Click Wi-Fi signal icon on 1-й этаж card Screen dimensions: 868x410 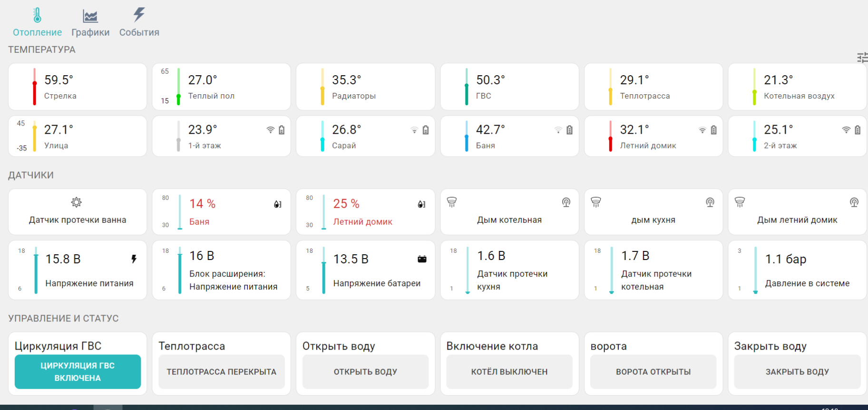[270, 130]
